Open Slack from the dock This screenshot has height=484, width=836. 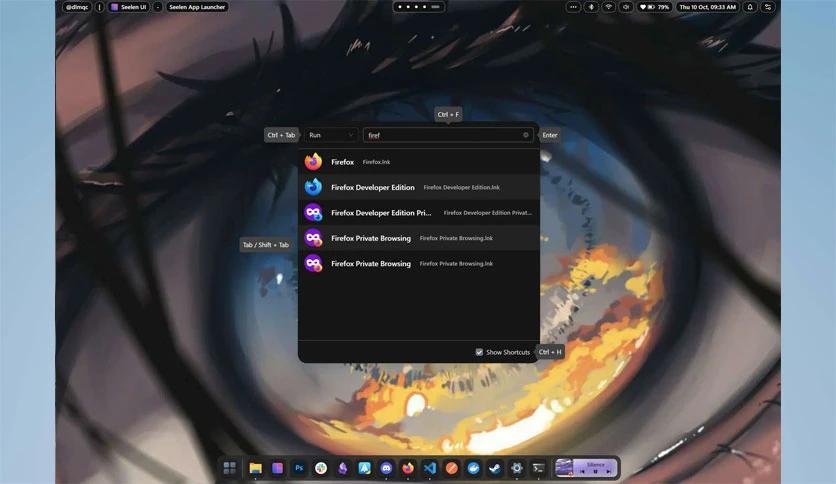(x=321, y=468)
